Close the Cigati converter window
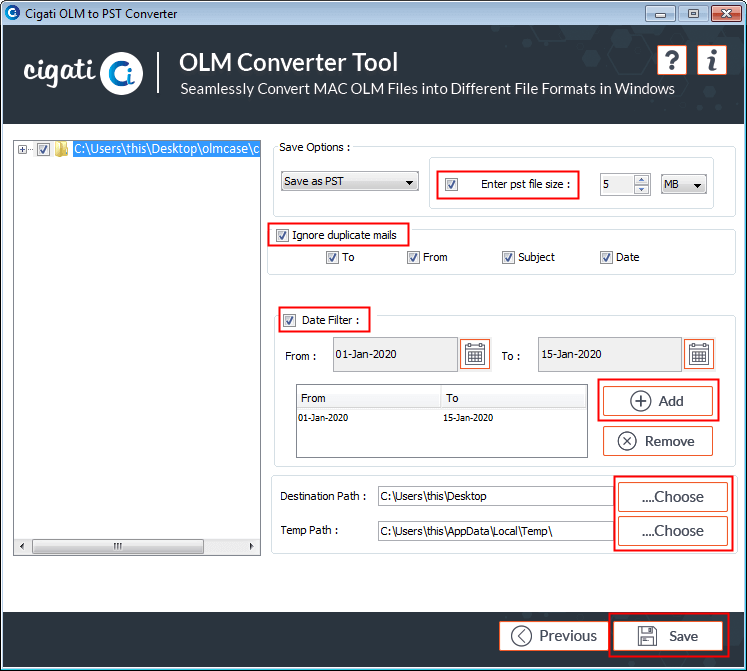 (x=726, y=14)
